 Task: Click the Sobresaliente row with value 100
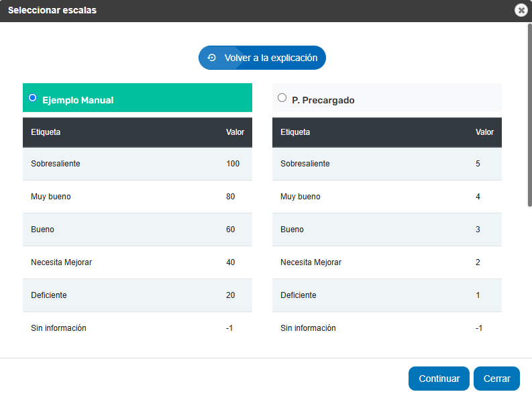coord(138,164)
